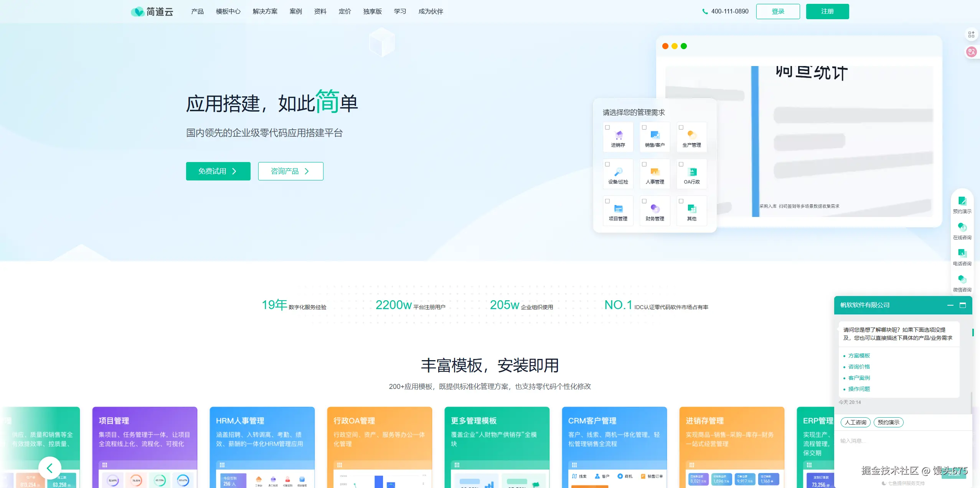Click the round left arrow on the template carousel
The height and width of the screenshot is (488, 980).
(x=49, y=468)
